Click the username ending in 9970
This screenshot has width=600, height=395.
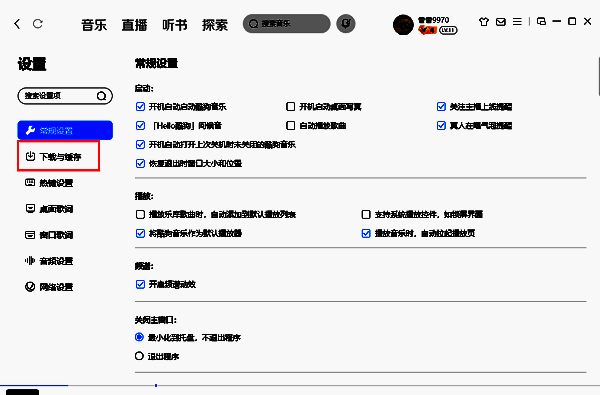click(434, 20)
